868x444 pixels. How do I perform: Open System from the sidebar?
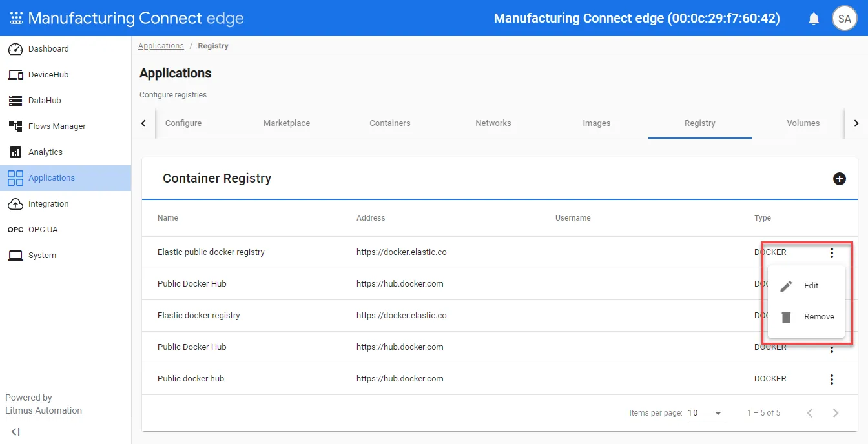pyautogui.click(x=65, y=256)
